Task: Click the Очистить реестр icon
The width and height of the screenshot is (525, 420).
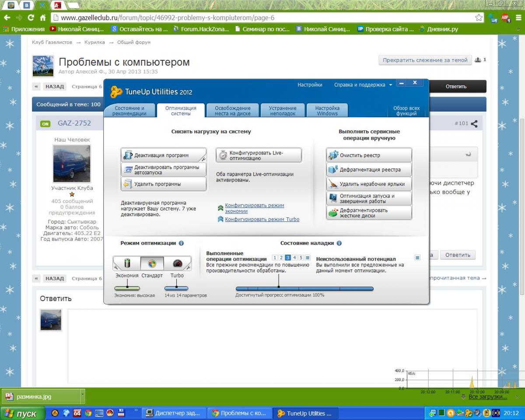Action: (333, 155)
